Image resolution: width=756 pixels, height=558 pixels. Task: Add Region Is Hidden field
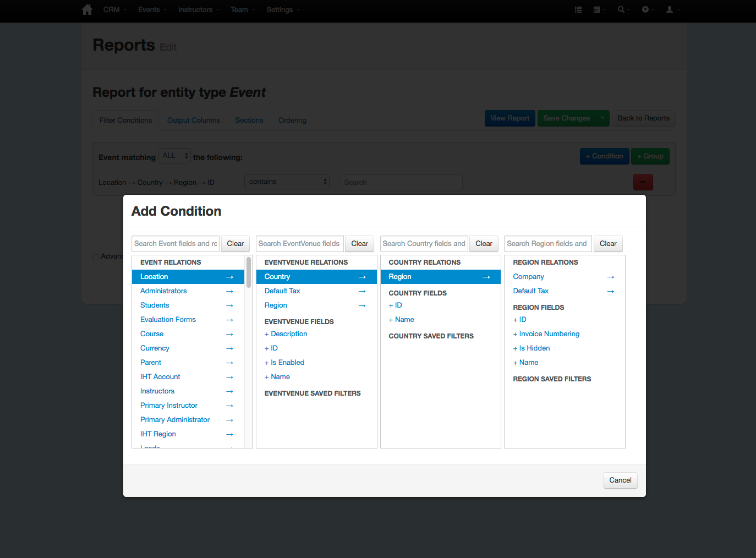tap(532, 348)
